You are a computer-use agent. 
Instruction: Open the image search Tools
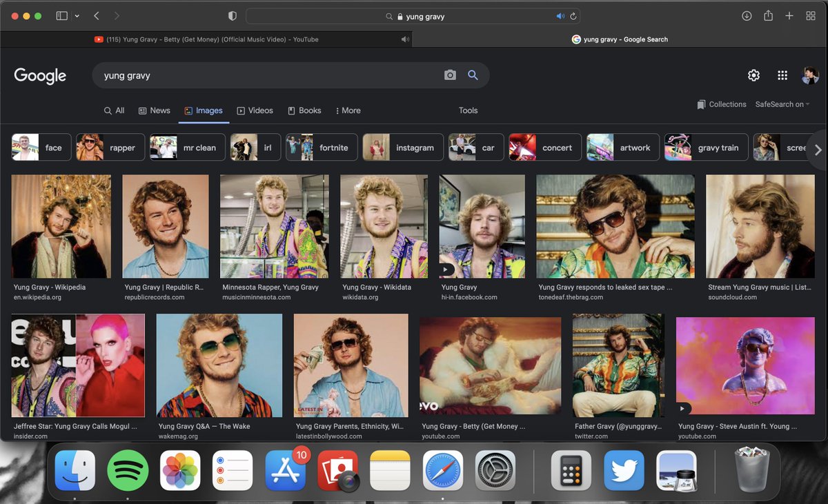click(x=469, y=110)
